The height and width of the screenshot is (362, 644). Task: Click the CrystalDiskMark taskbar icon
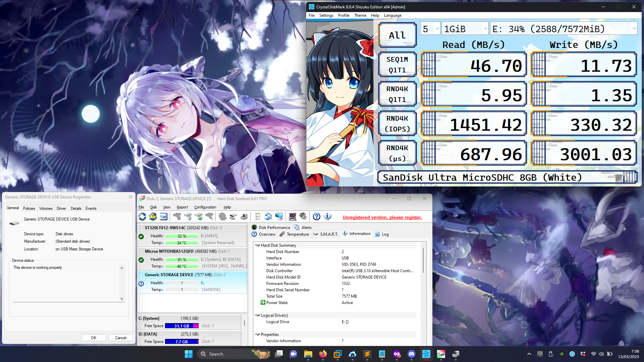coord(426,354)
